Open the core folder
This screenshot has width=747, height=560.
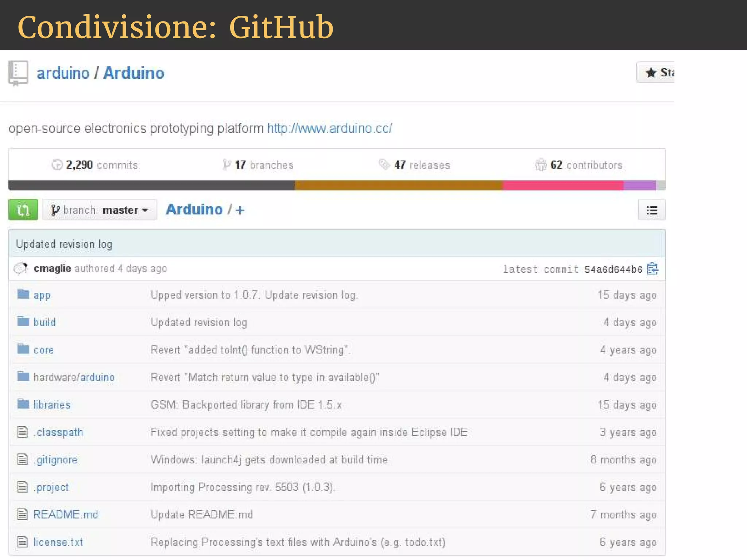click(43, 350)
